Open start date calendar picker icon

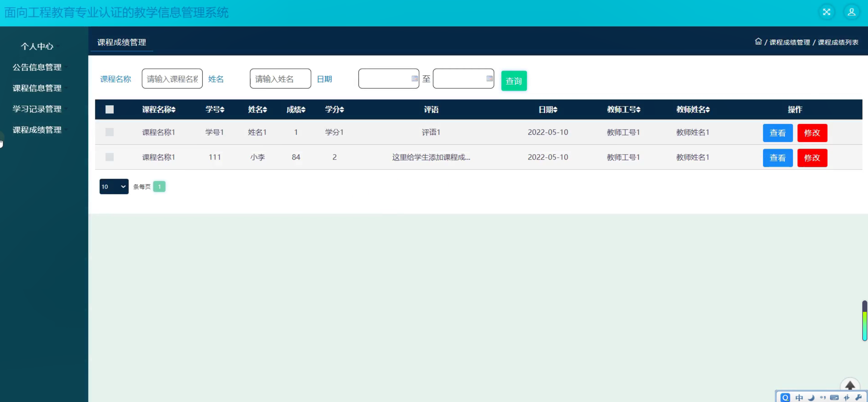click(x=415, y=78)
